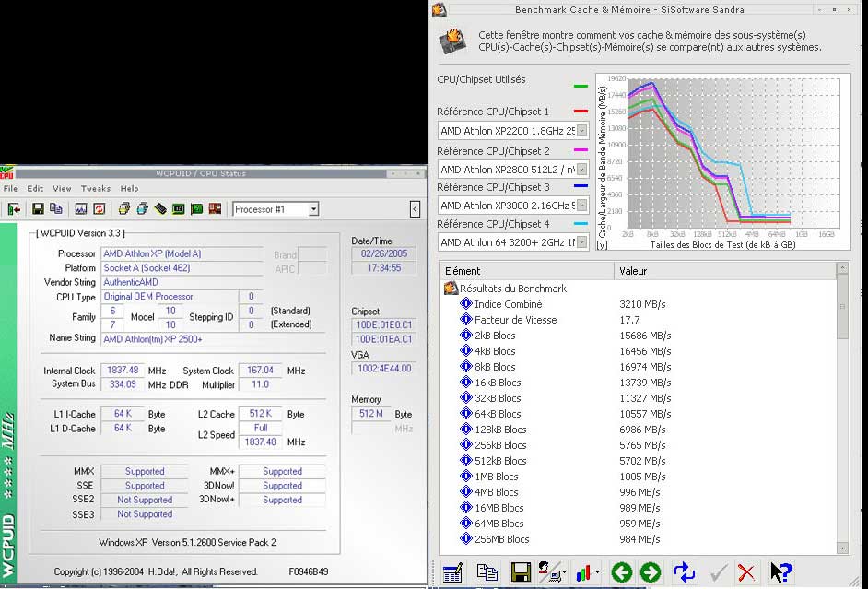This screenshot has width=868, height=589.
Task: Click the exit door icon in WCPUID toolbar
Action: (x=14, y=208)
